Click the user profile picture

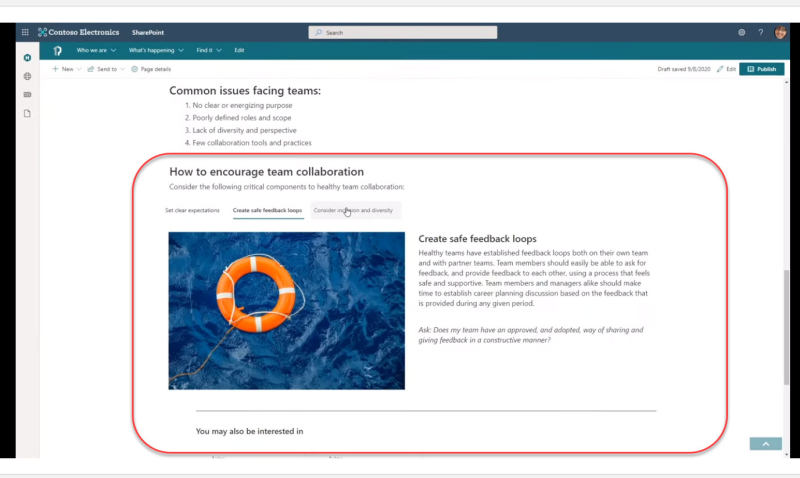[780, 32]
